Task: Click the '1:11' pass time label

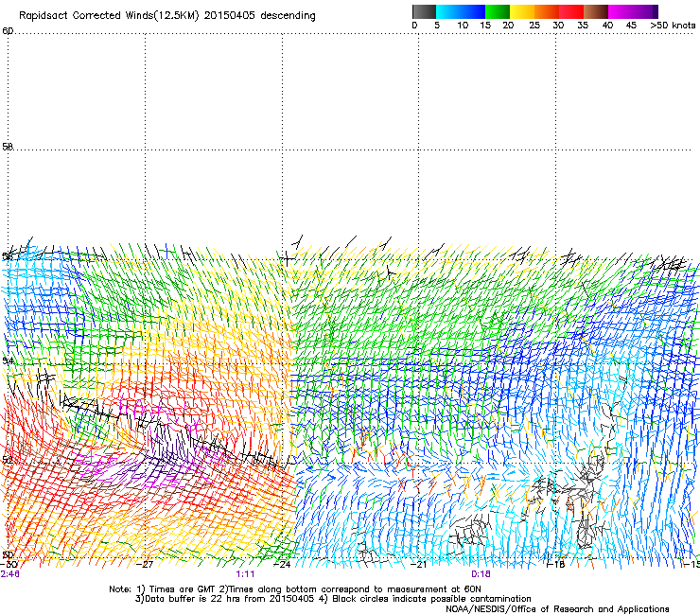Action: pos(246,574)
